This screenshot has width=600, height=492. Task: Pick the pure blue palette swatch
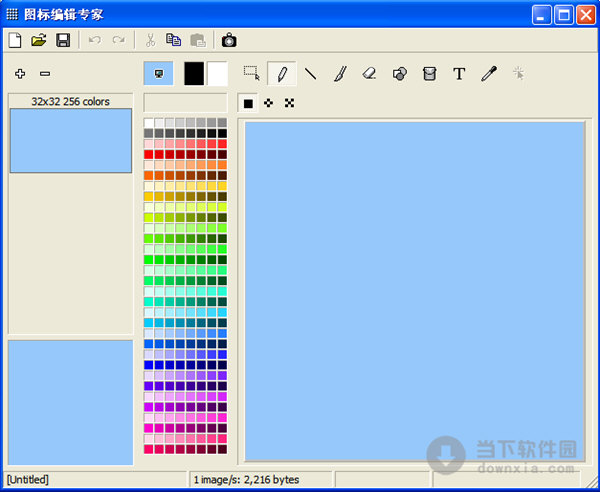point(148,365)
